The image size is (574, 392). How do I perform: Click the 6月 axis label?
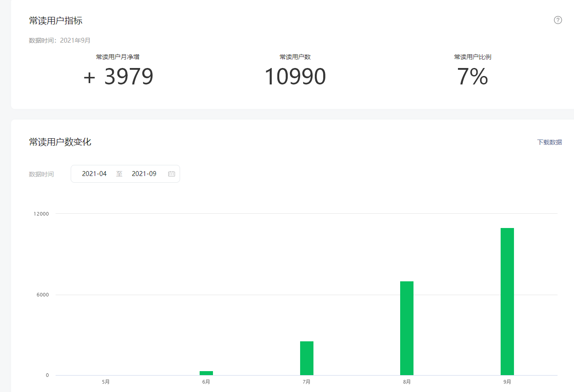click(x=206, y=382)
